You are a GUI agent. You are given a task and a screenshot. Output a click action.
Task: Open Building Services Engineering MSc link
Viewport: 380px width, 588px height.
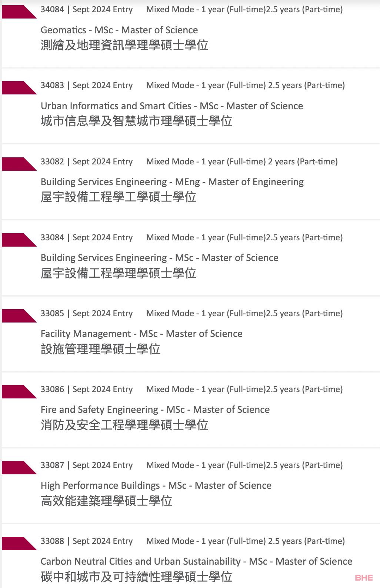pos(160,258)
